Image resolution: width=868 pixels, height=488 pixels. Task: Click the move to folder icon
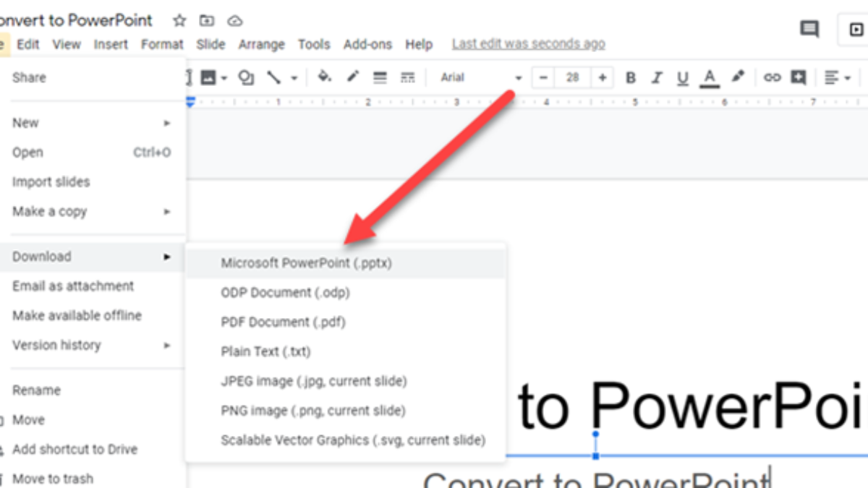pos(208,20)
